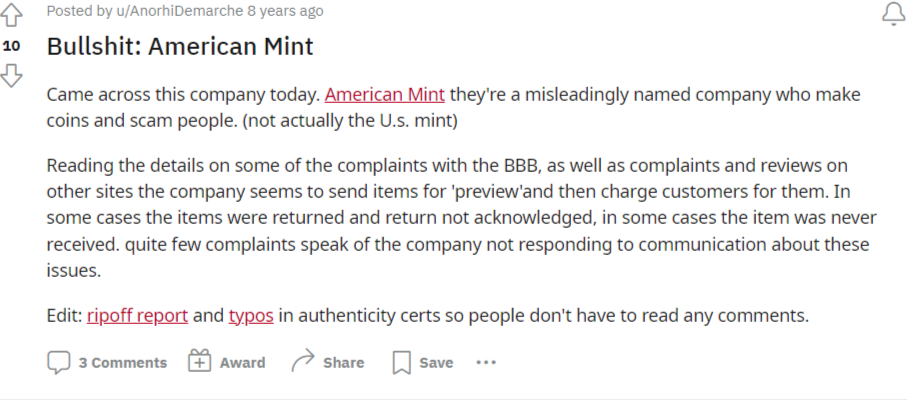This screenshot has width=907, height=400.
Task: Follow the 'American Mint' hyperlink
Action: point(385,94)
